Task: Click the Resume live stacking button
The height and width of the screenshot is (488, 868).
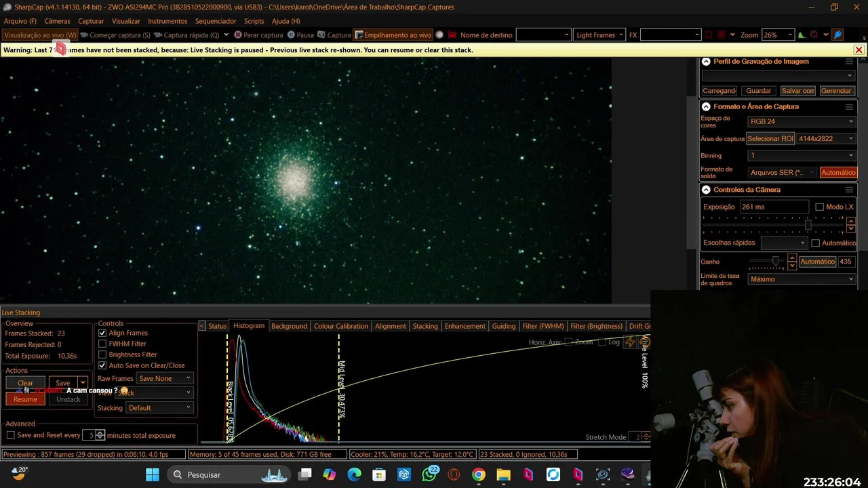Action: [25, 399]
